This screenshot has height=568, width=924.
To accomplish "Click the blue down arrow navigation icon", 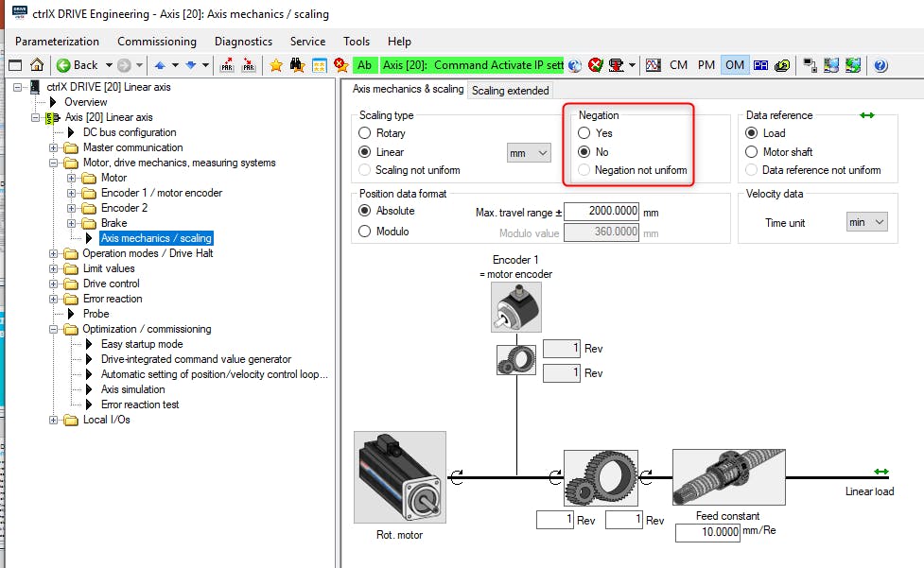I will 190,65.
